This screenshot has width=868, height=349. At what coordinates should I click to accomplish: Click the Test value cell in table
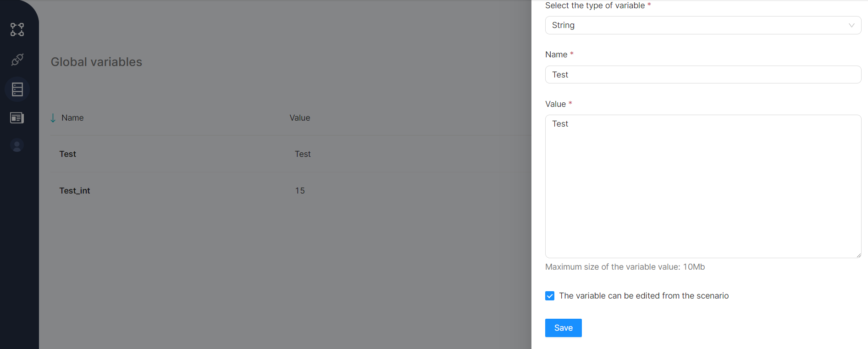[x=303, y=154]
